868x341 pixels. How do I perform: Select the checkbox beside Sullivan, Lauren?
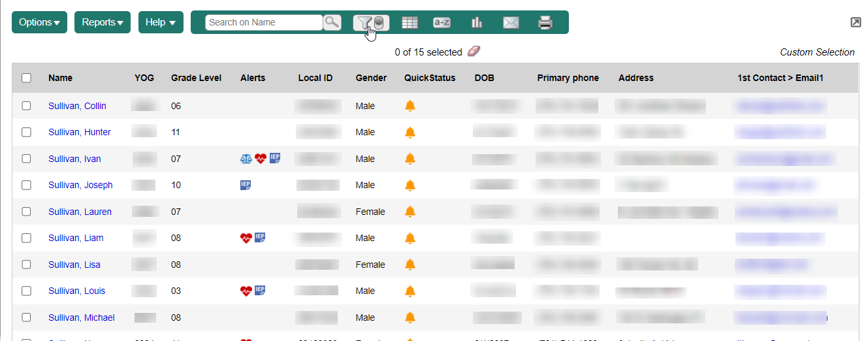26,212
